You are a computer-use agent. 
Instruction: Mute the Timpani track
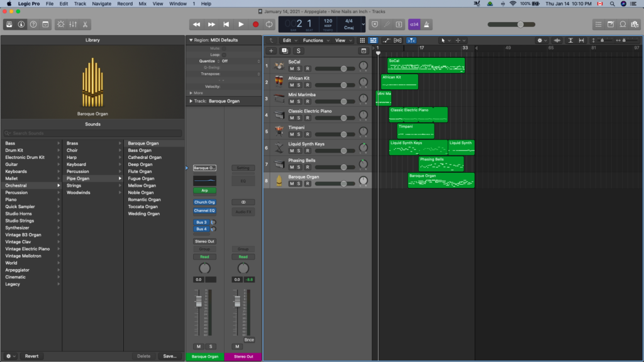292,134
